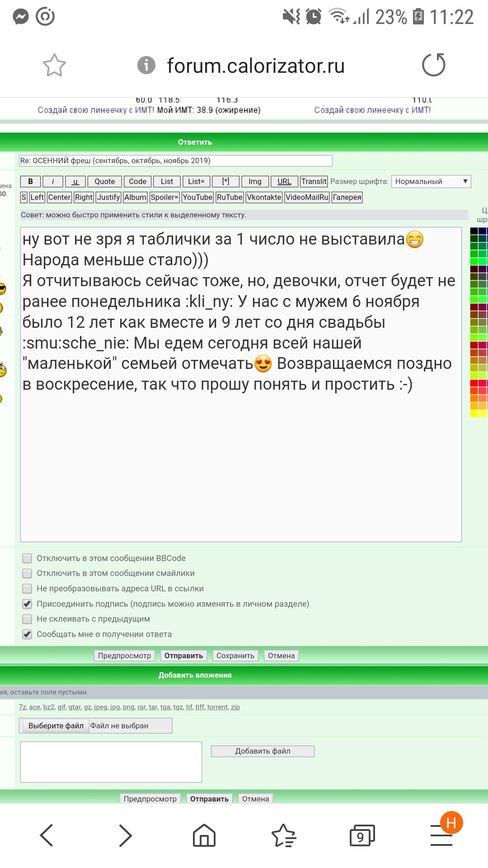Click 'Выберите файл' file chooser

click(x=56, y=726)
